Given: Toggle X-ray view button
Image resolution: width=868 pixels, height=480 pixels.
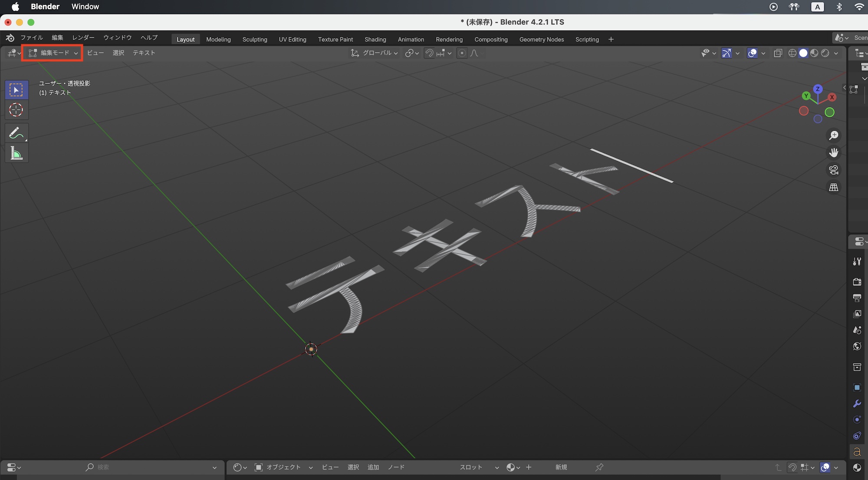Looking at the screenshot, I should [778, 53].
